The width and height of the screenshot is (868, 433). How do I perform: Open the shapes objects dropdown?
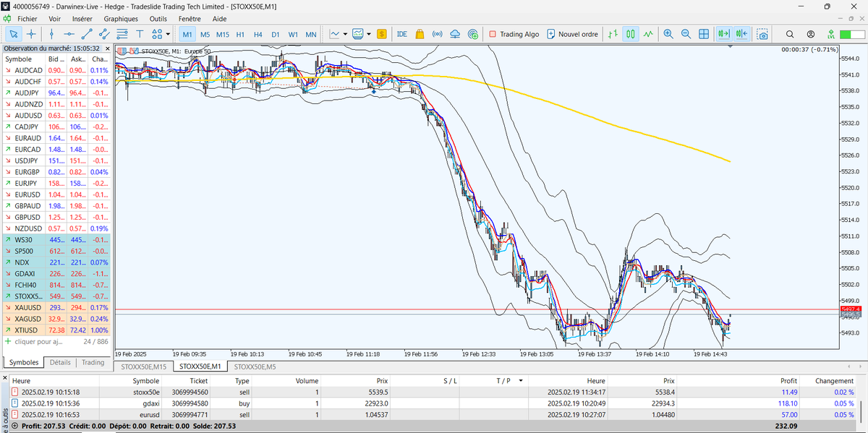tap(161, 34)
